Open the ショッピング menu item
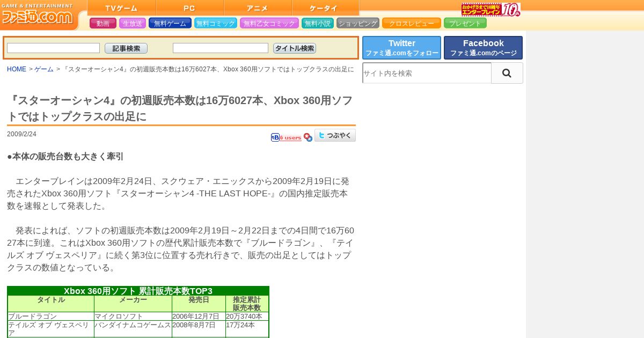The width and height of the screenshot is (644, 338). click(358, 23)
